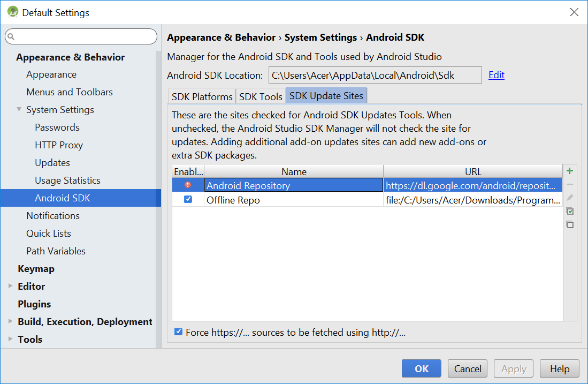Select all update sites via toolbar icon
Image resolution: width=588 pixels, height=384 pixels.
[570, 211]
